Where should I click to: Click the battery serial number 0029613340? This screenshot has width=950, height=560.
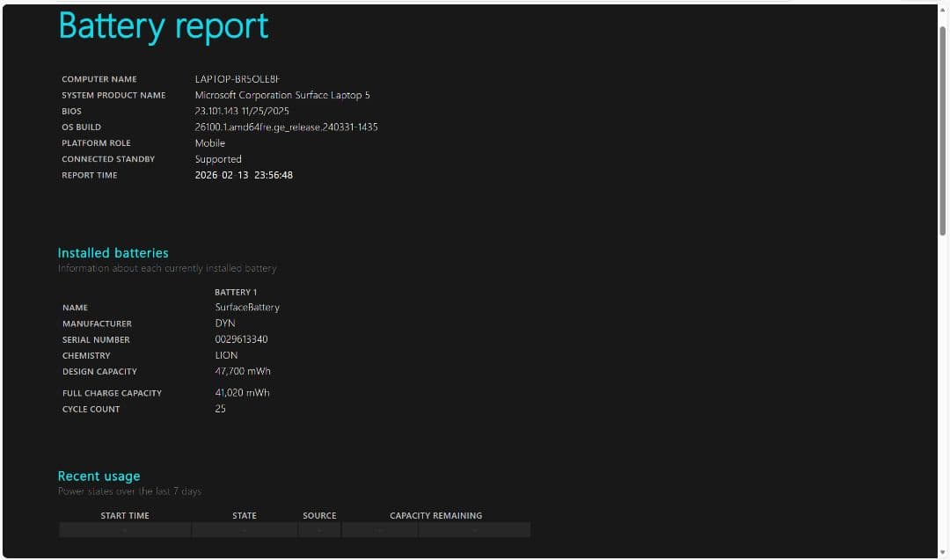click(241, 339)
